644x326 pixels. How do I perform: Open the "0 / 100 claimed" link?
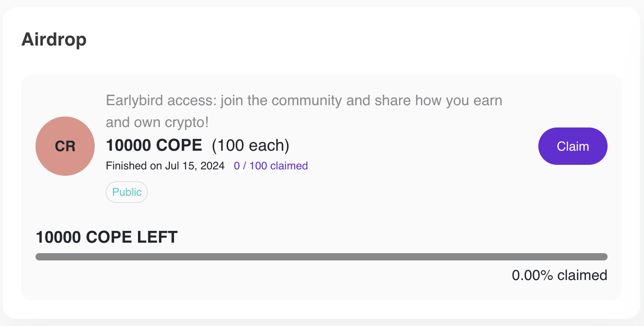coord(271,166)
